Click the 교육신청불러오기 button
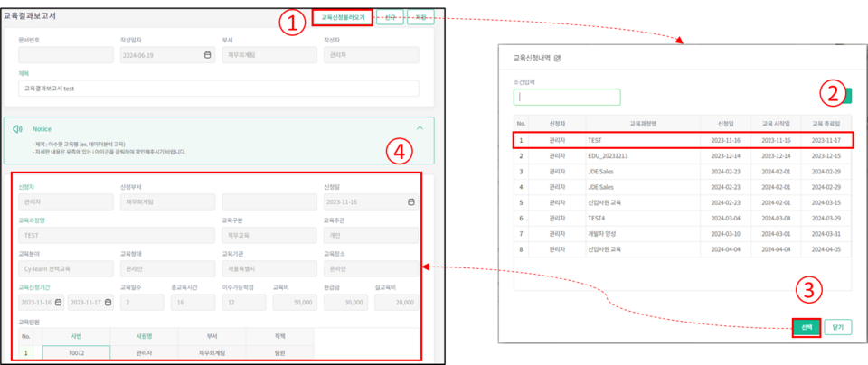 pyautogui.click(x=343, y=17)
